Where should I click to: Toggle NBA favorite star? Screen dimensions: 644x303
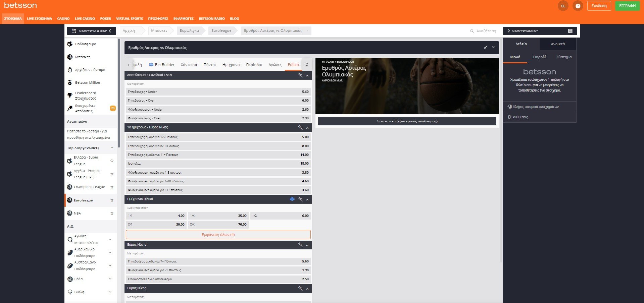click(112, 213)
